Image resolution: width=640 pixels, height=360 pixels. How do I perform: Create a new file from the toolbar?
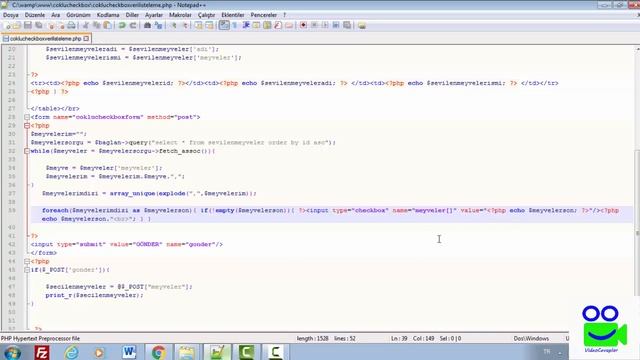coord(7,25)
